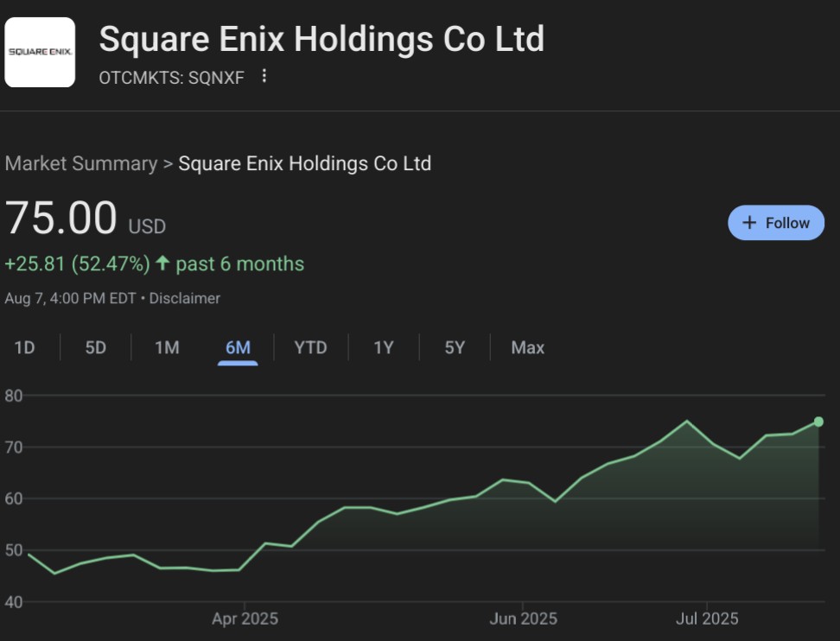Image resolution: width=840 pixels, height=641 pixels.
Task: Click the Apr 2025 axis label
Action: click(245, 619)
